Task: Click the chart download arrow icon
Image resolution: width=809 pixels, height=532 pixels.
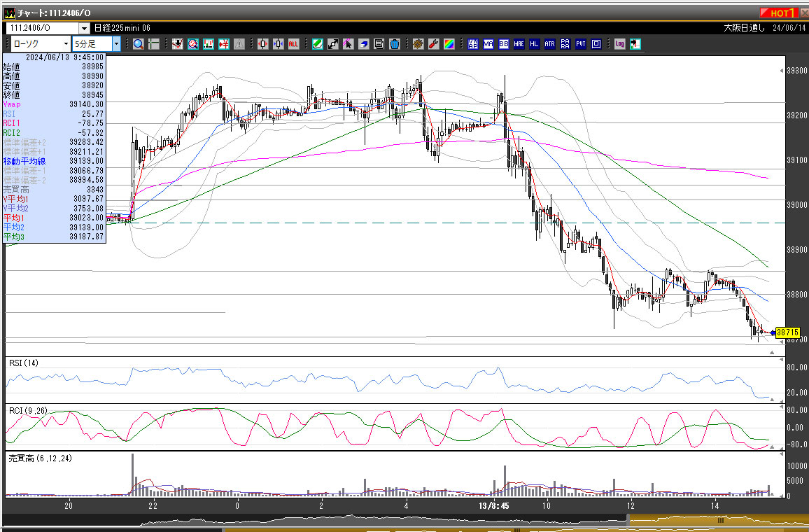Action: coord(178,44)
